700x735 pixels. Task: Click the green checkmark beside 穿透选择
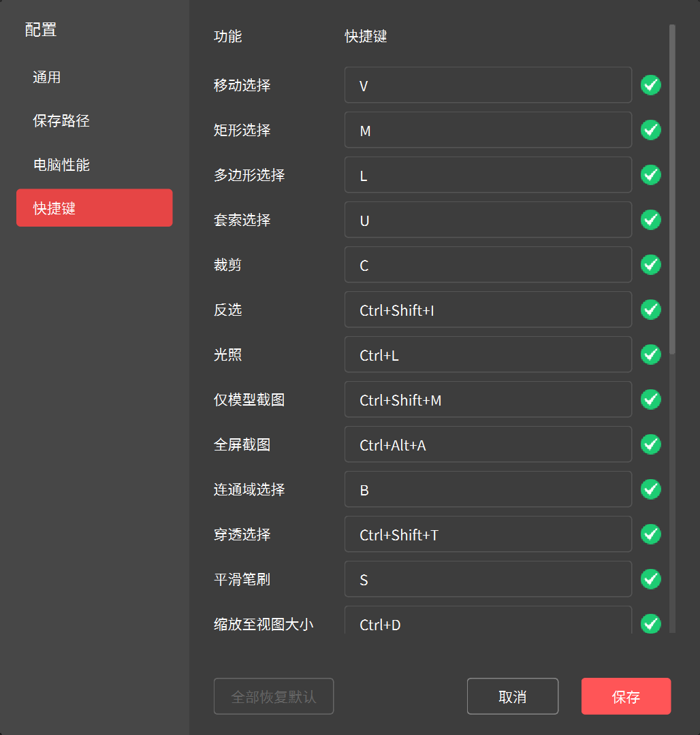tap(651, 534)
